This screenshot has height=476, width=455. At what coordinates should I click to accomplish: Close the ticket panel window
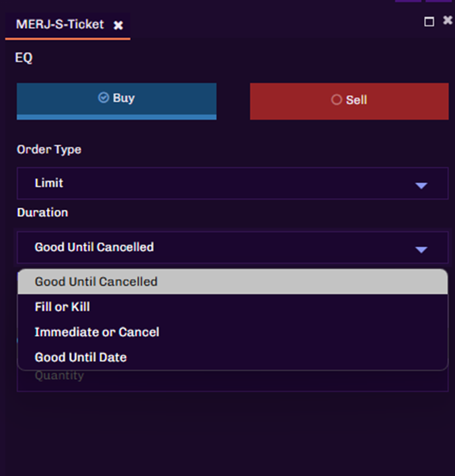(448, 21)
